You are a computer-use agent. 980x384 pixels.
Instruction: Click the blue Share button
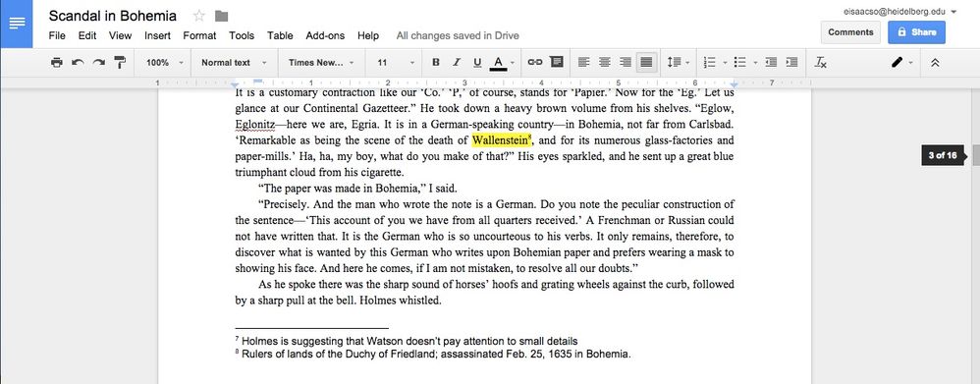coord(916,31)
